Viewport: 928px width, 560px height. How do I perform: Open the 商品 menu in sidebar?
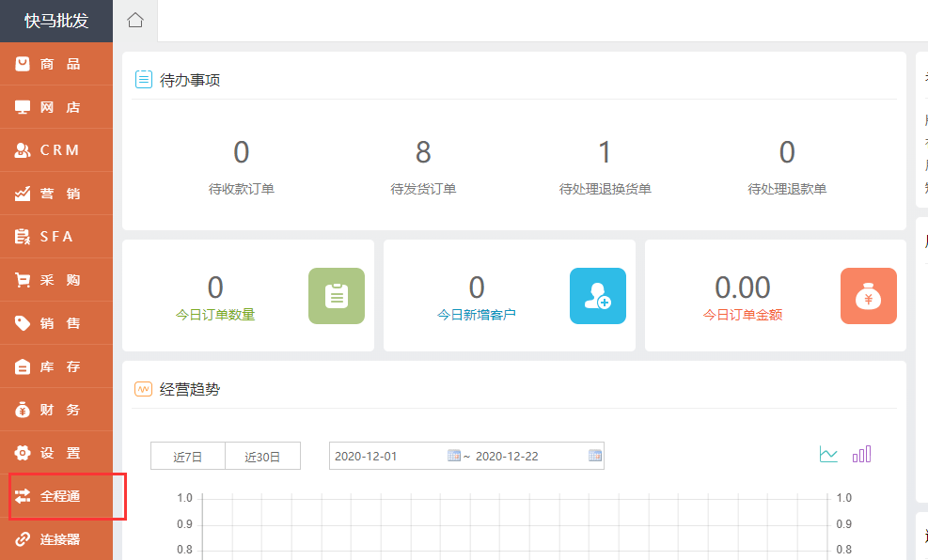click(56, 64)
